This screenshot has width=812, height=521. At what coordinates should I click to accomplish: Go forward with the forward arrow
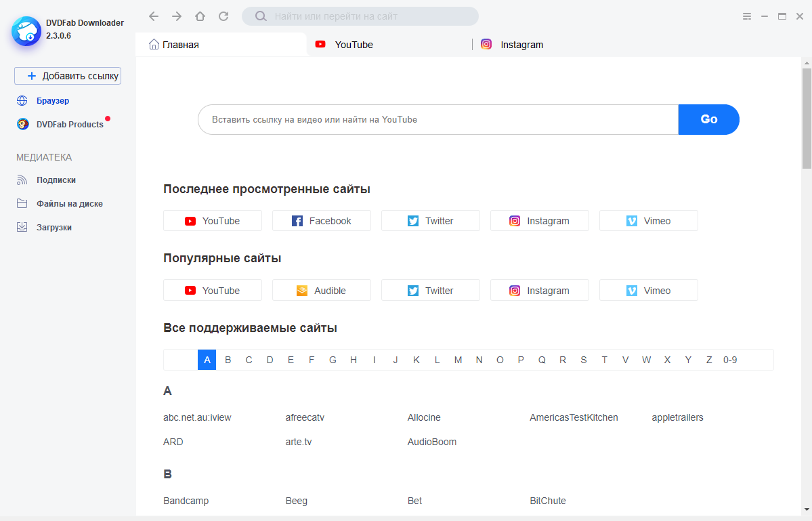pyautogui.click(x=177, y=16)
